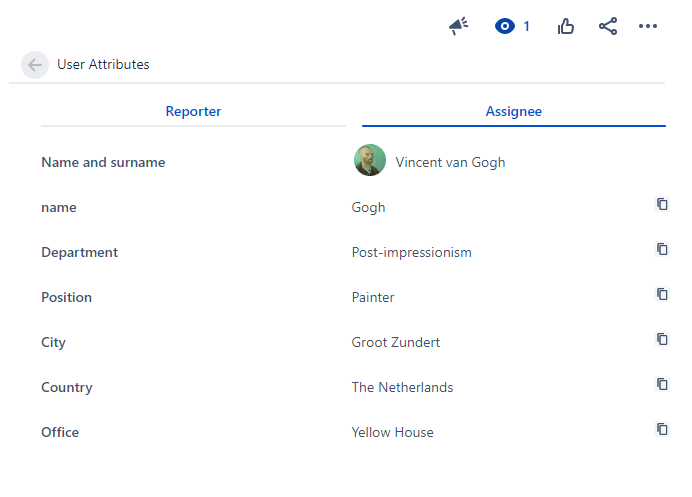This screenshot has height=497, width=692.
Task: Open the three-dot more actions menu
Action: [x=648, y=26]
